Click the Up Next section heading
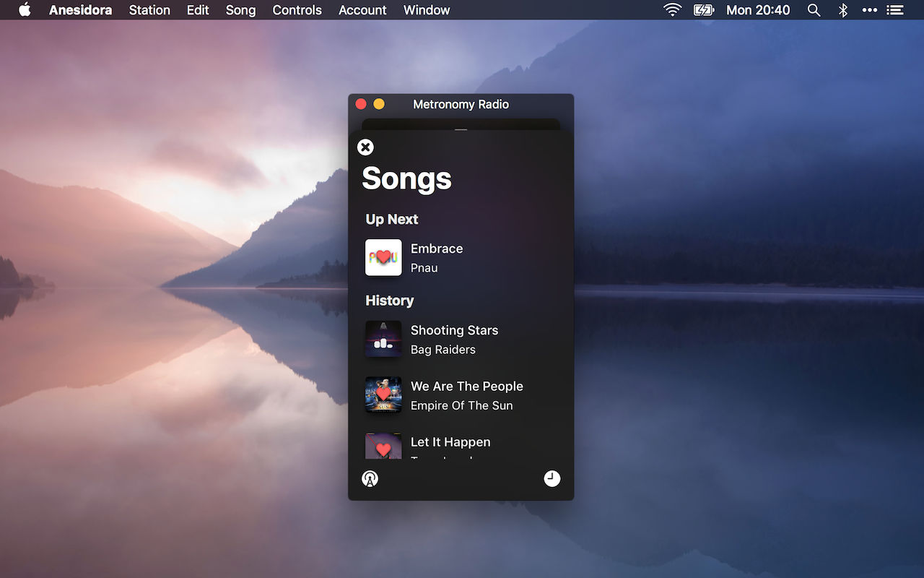Screen dimensions: 924x578 392,220
